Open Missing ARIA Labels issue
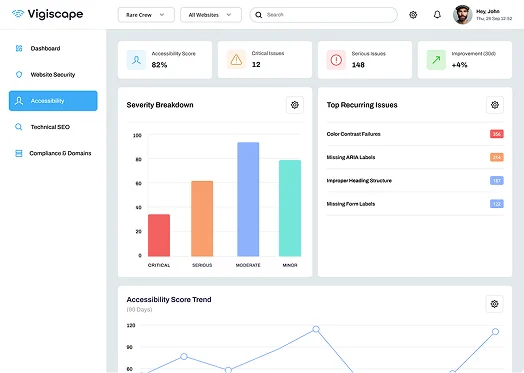The height and width of the screenshot is (373, 524). pos(415,157)
